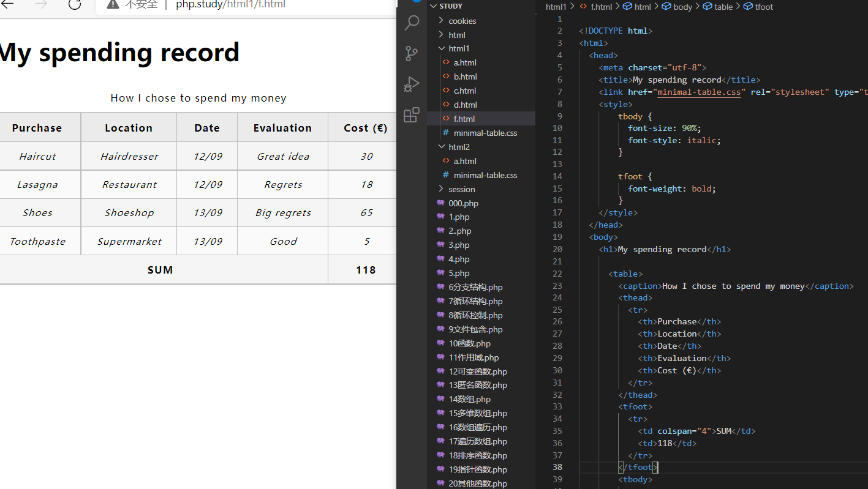Expand the session folder
Image resolution: width=868 pixels, height=489 pixels.
(441, 189)
